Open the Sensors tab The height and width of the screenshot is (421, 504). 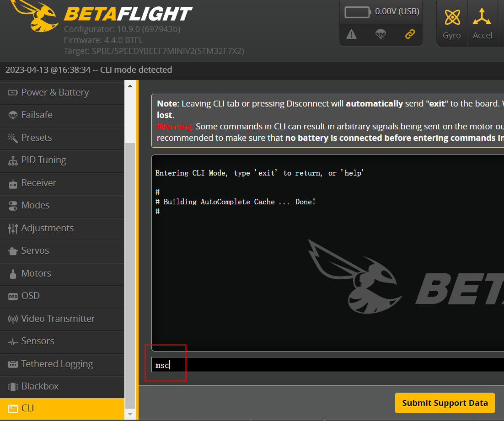[x=62, y=341]
